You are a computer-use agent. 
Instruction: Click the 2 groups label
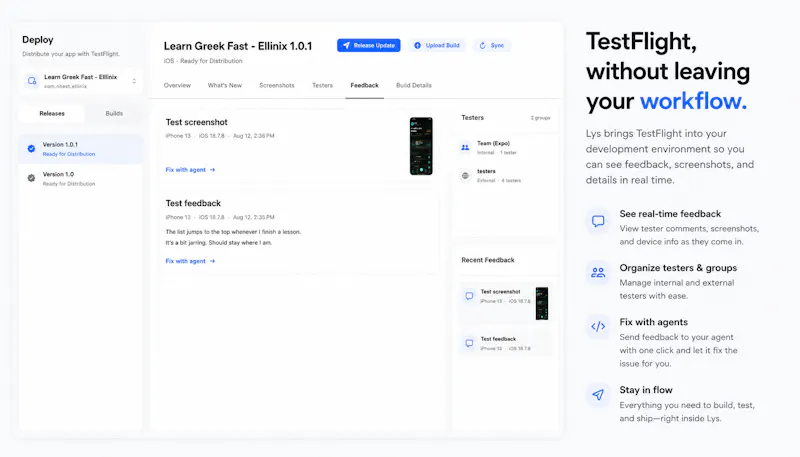(x=540, y=118)
